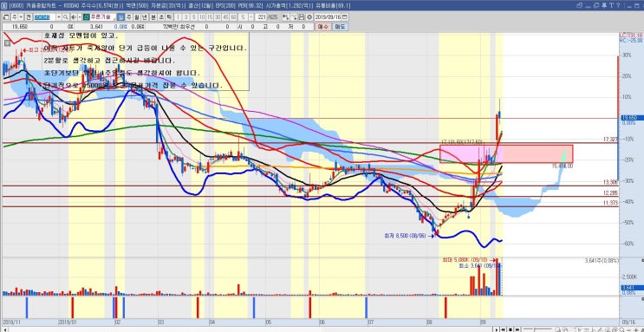Open the sound options dropdown arrow
644x332 pixels.
(x=79, y=17)
